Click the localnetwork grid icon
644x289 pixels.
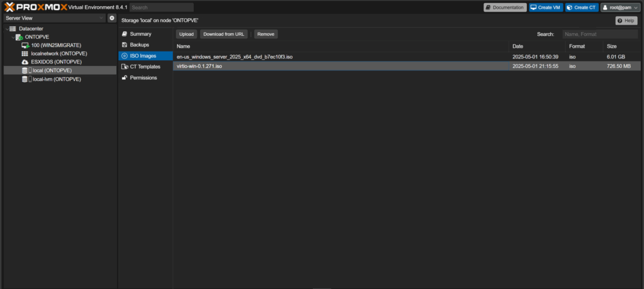tap(25, 54)
